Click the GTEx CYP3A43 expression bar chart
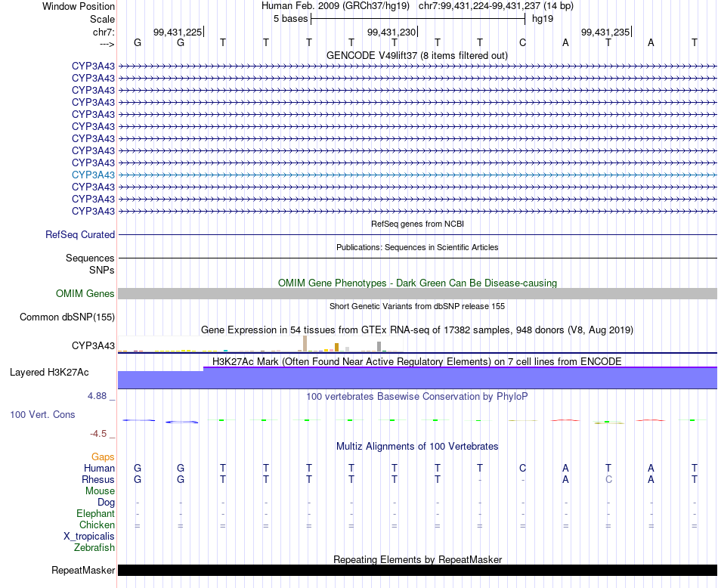The image size is (718, 588). point(261,344)
